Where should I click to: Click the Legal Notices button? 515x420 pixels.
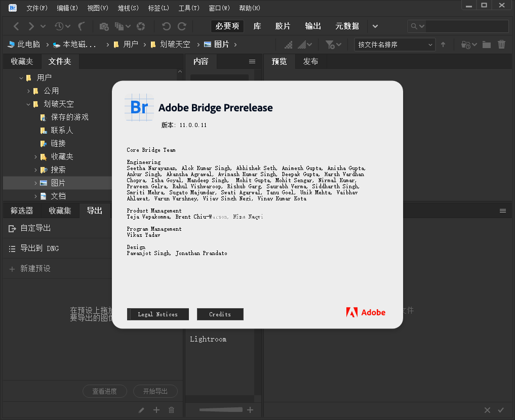click(x=157, y=314)
